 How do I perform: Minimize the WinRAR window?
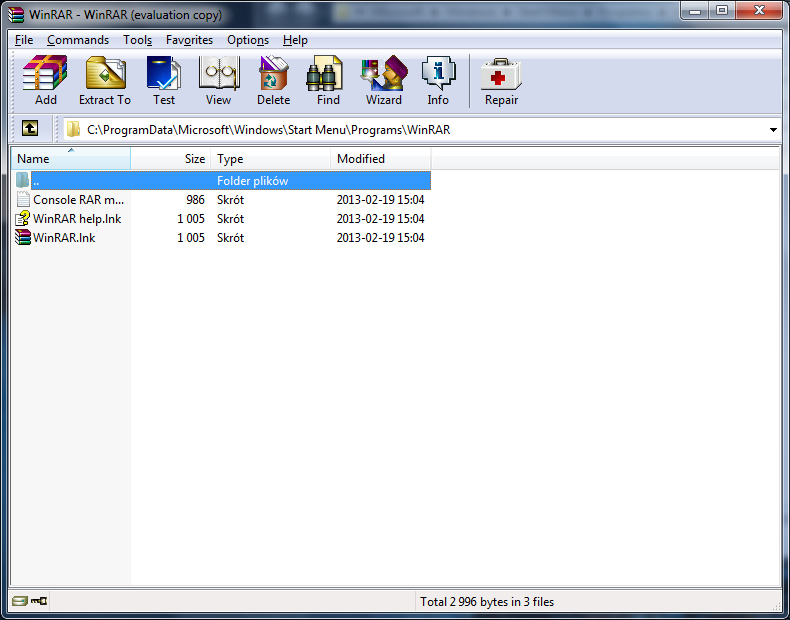[695, 10]
